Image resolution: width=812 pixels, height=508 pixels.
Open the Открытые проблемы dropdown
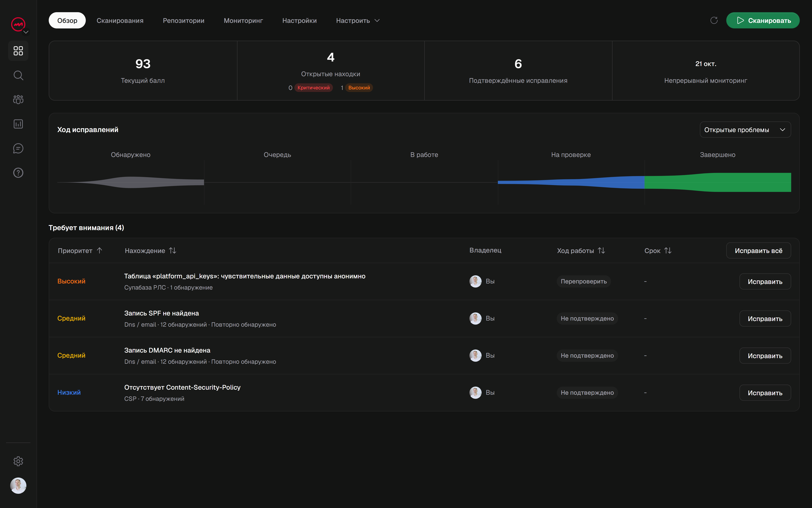[x=745, y=130]
